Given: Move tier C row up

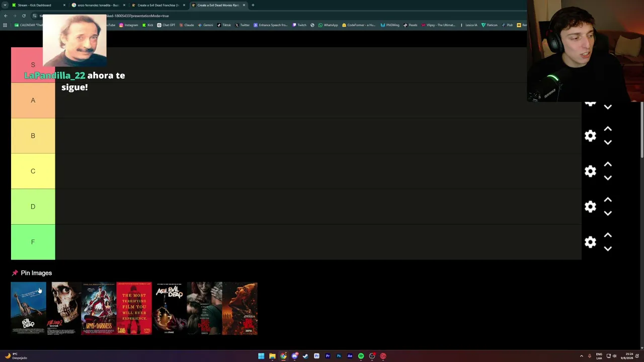Looking at the screenshot, I should tap(608, 164).
